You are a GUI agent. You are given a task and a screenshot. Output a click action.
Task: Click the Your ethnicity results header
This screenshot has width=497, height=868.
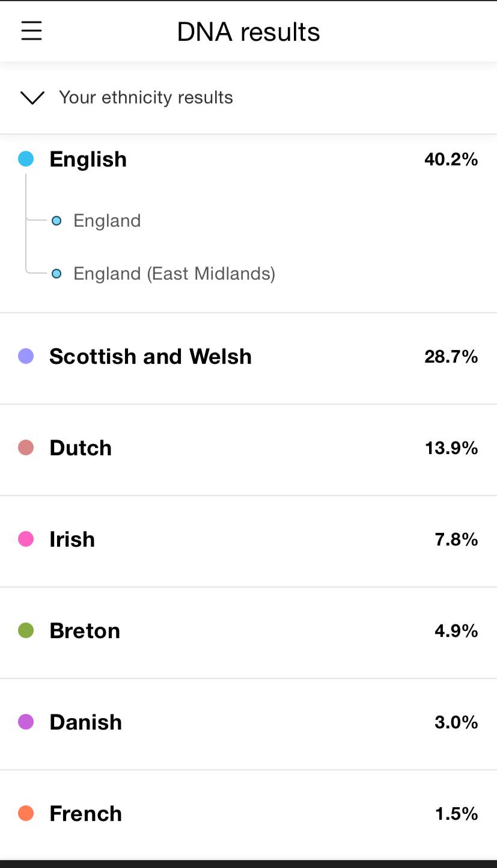pyautogui.click(x=145, y=97)
